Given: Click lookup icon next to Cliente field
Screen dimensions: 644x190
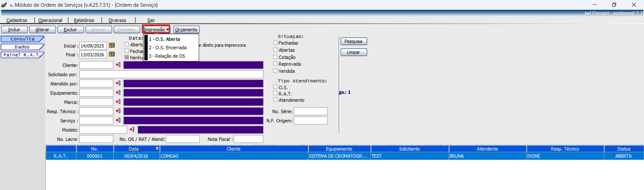Looking at the screenshot, I should 118,65.
